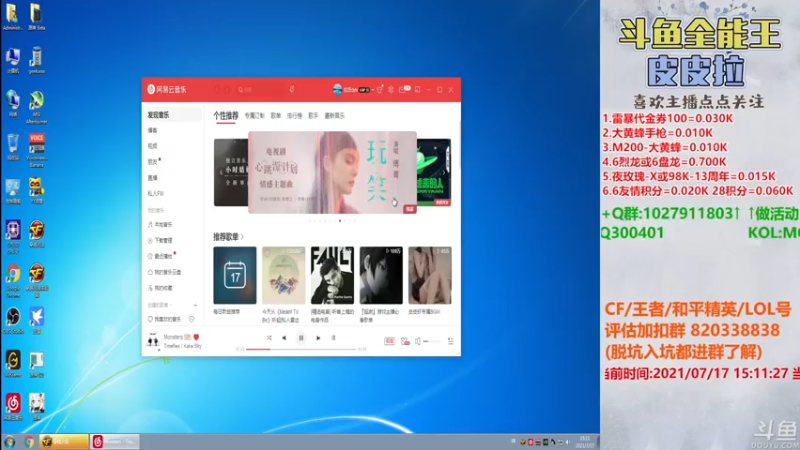Screen dimensions: 800x450
Task: Open the sound quality selector button
Action: point(389,341)
